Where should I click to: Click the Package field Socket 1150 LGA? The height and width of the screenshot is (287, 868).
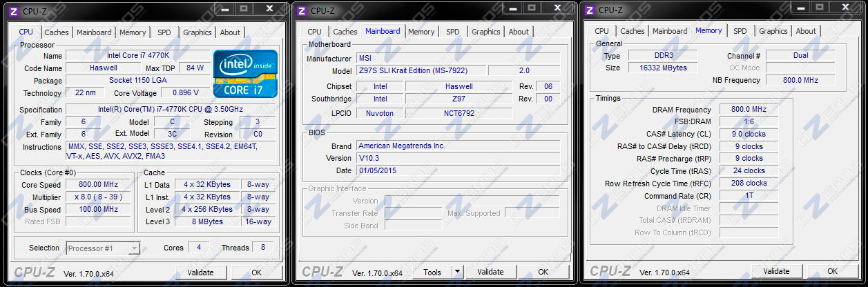[x=137, y=81]
